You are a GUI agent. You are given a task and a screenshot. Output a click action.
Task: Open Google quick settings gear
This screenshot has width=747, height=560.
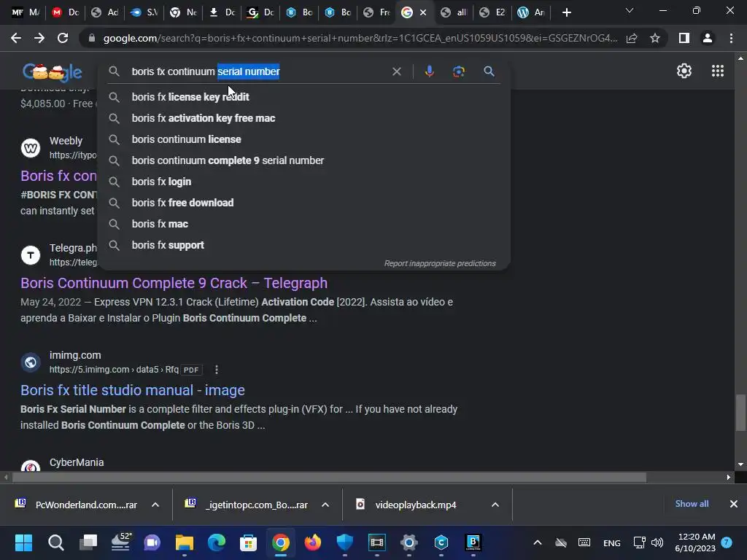coord(684,71)
